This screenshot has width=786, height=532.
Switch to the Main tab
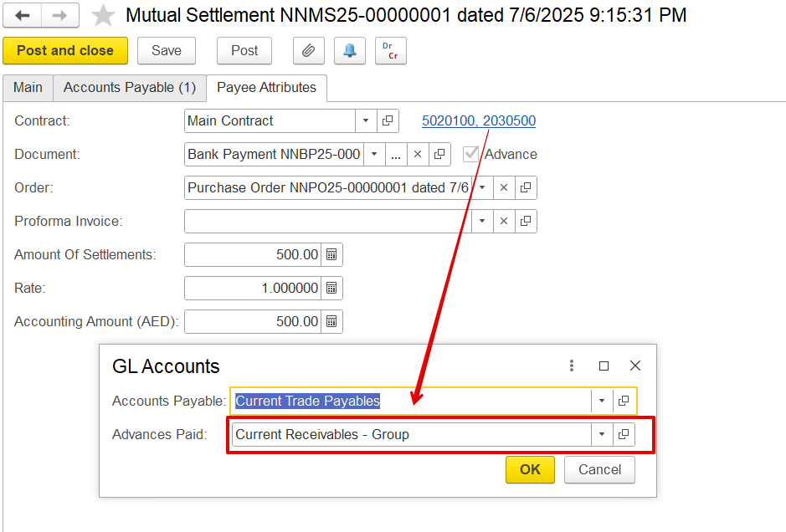click(28, 88)
